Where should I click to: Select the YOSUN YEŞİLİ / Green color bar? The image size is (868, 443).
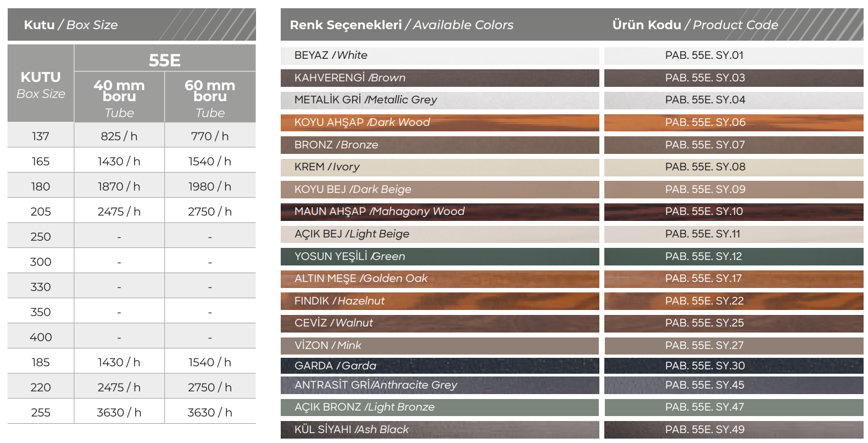pyautogui.click(x=439, y=256)
